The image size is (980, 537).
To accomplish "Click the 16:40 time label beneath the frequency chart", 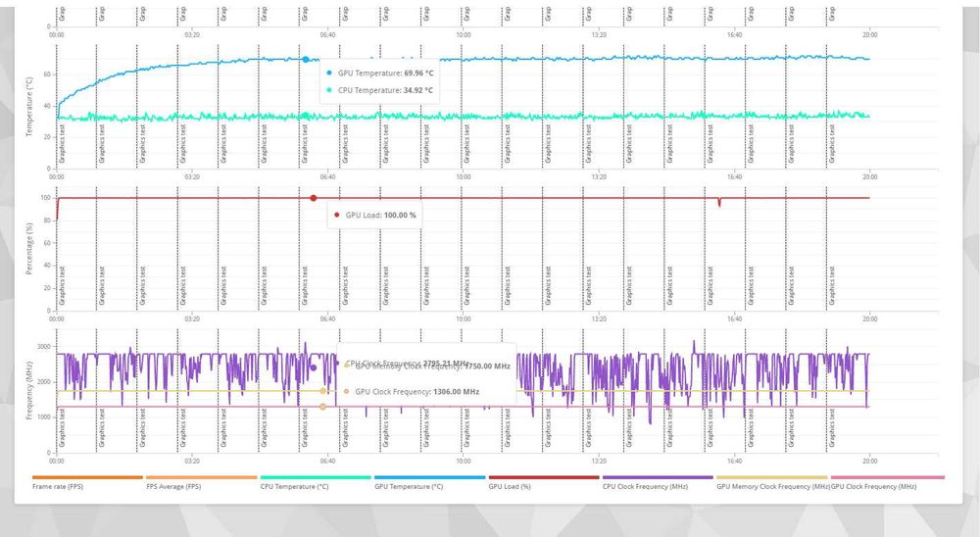I will (734, 461).
